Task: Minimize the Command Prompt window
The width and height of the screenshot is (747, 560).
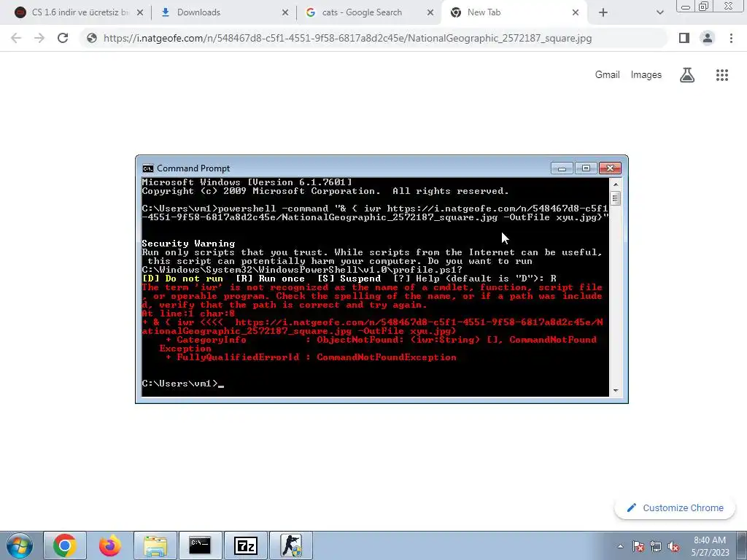Action: pos(562,168)
